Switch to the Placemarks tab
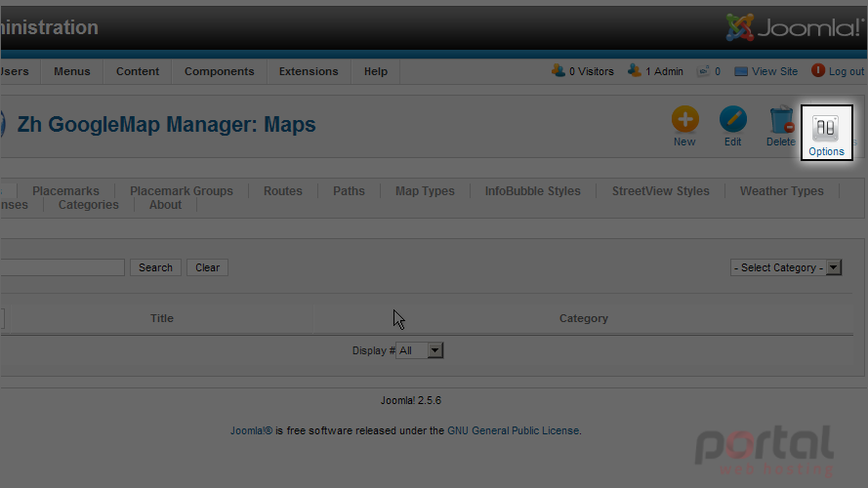The height and width of the screenshot is (488, 868). click(65, 191)
